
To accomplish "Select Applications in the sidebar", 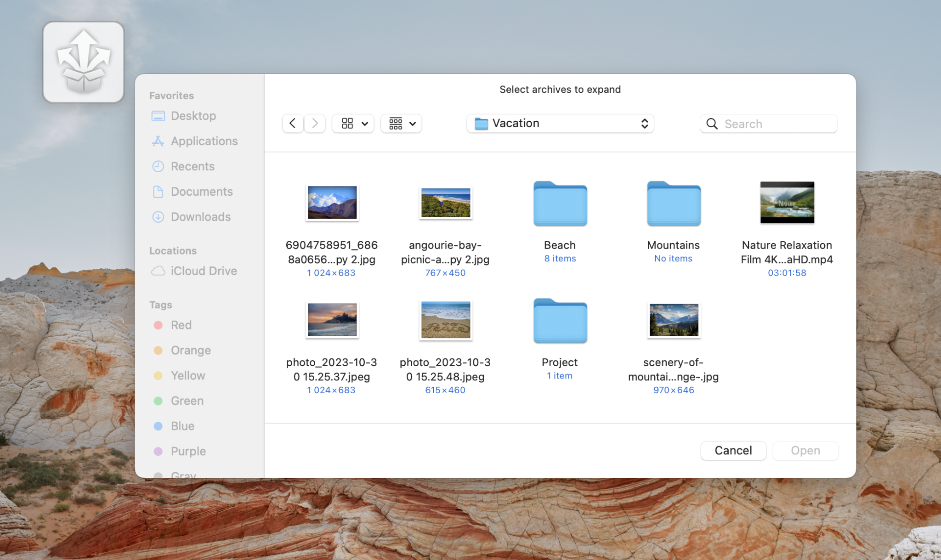I will click(204, 141).
